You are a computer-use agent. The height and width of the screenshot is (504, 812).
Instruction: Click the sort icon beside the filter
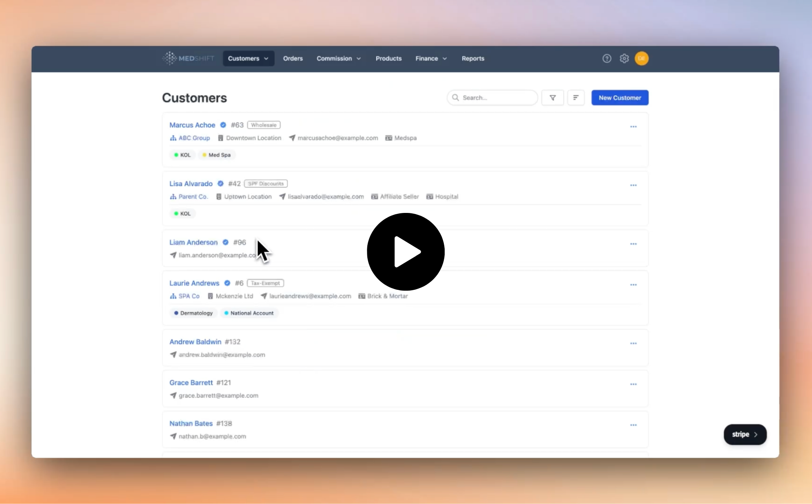click(576, 97)
